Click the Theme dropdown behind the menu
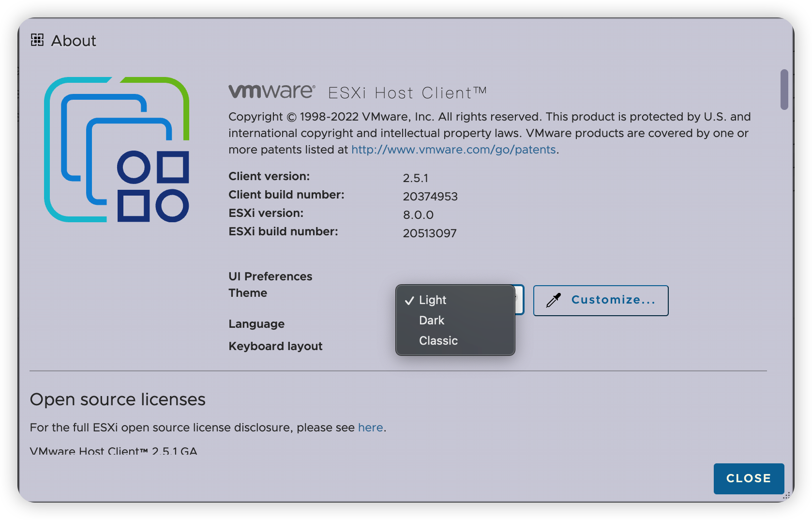The height and width of the screenshot is (520, 812). [x=519, y=300]
